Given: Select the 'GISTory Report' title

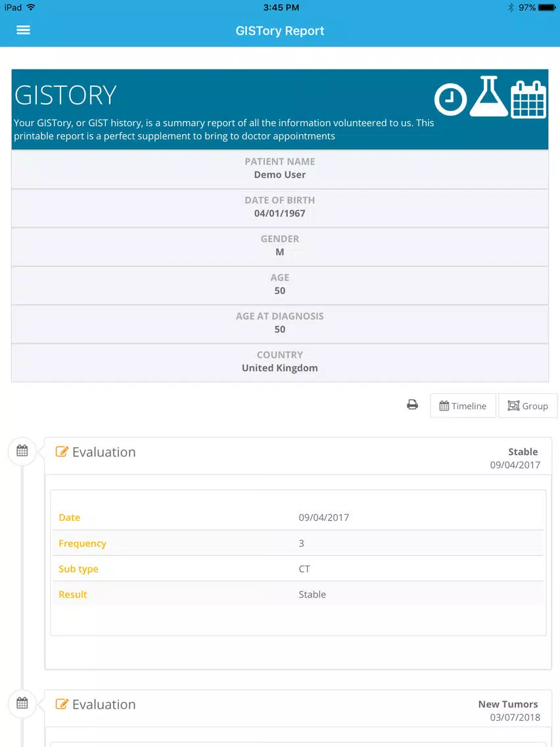Looking at the screenshot, I should pos(280,31).
